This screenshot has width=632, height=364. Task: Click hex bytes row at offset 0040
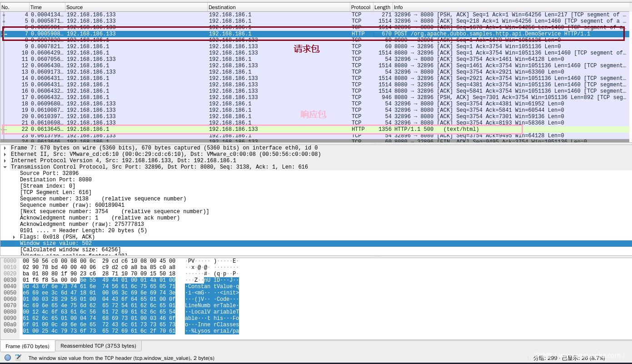pyautogui.click(x=99, y=286)
